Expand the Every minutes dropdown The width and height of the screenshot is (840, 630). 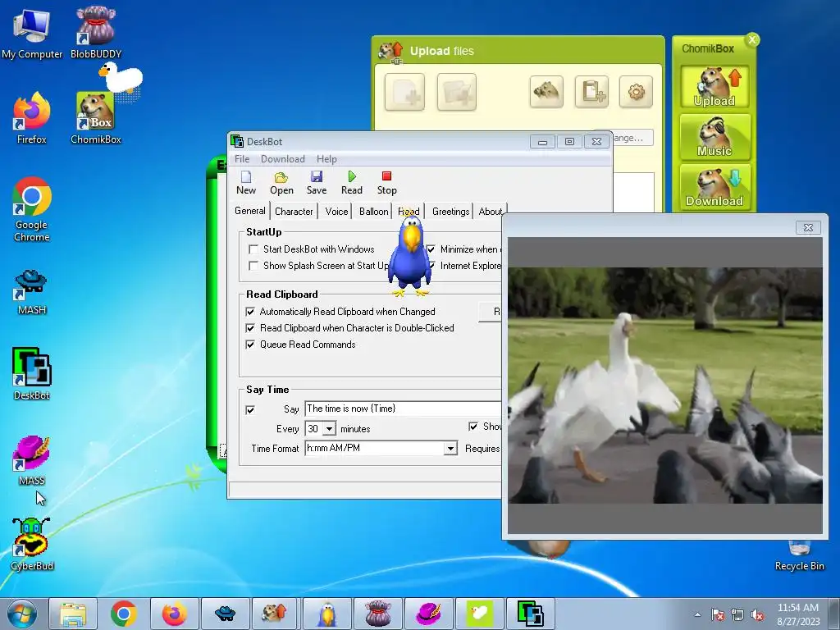(330, 429)
